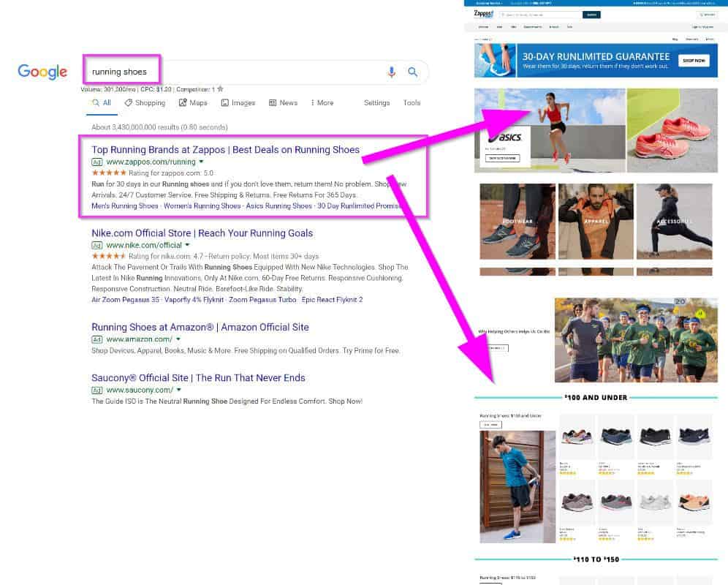Switch to the Images tab

click(x=238, y=102)
